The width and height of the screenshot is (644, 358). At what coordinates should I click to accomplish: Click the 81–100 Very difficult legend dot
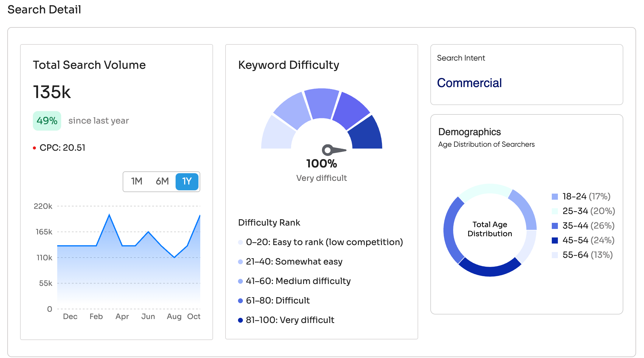pyautogui.click(x=240, y=320)
